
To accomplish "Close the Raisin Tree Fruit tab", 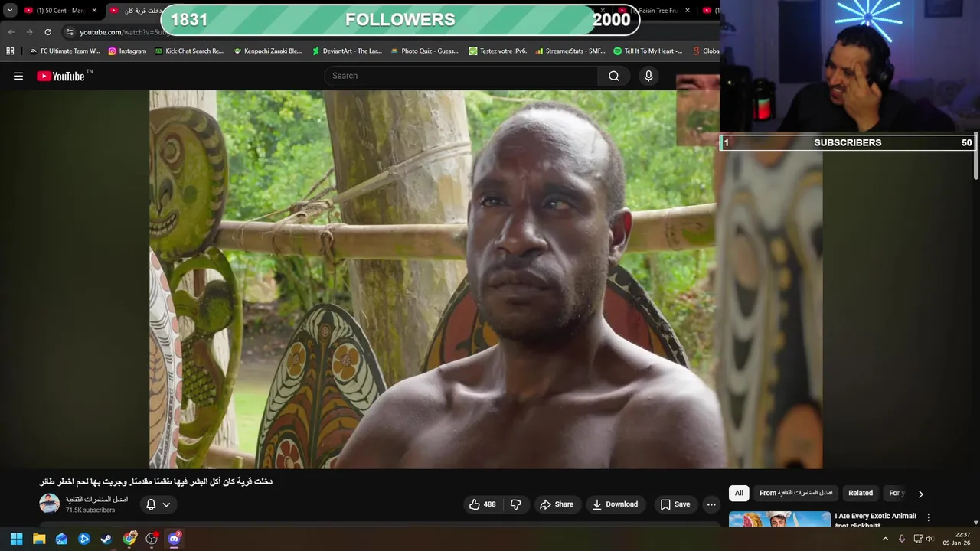I will click(x=687, y=11).
